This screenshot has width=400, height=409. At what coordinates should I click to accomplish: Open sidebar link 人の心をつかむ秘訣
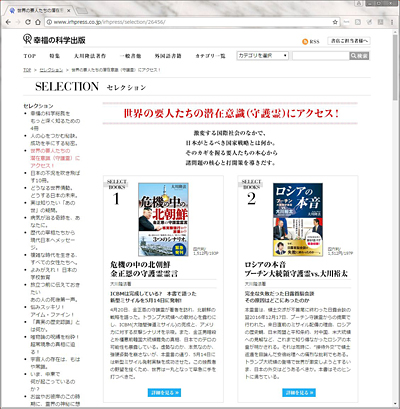[54, 139]
